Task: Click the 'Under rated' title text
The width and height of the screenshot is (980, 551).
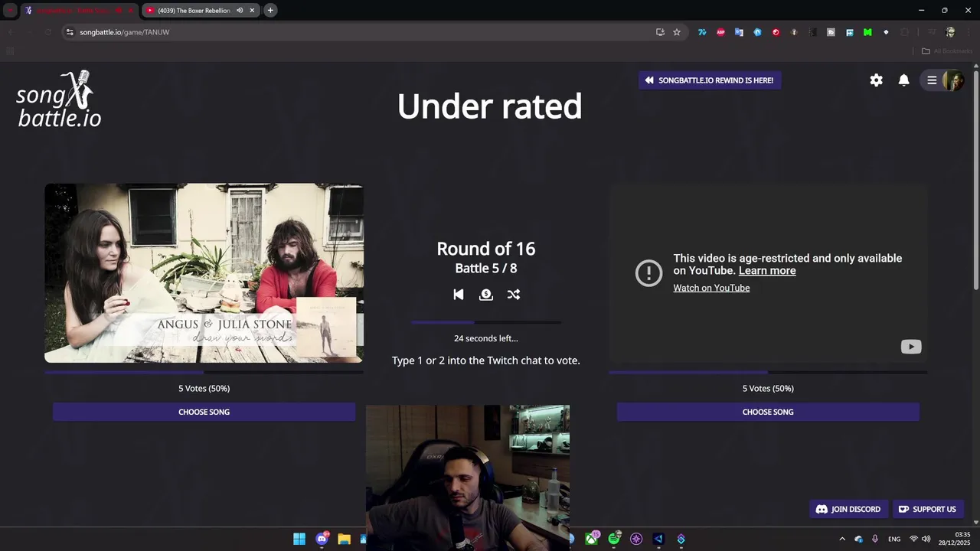Action: pos(489,106)
